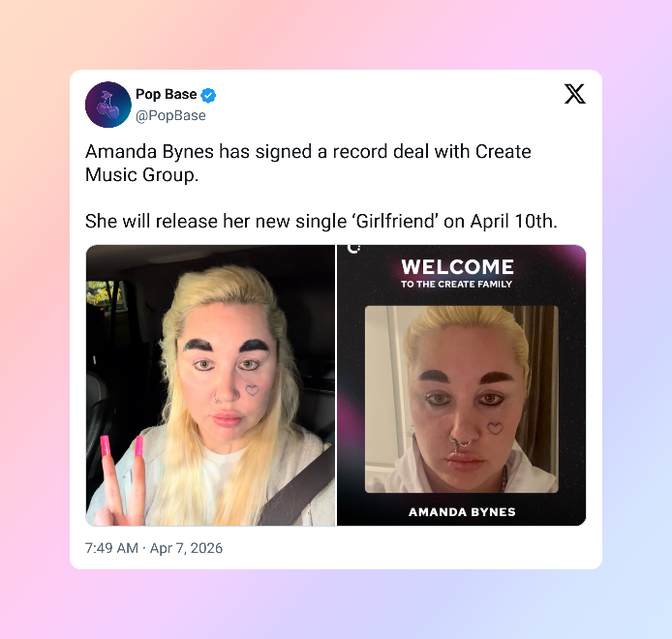Open the left car selfie photo

coord(210,385)
